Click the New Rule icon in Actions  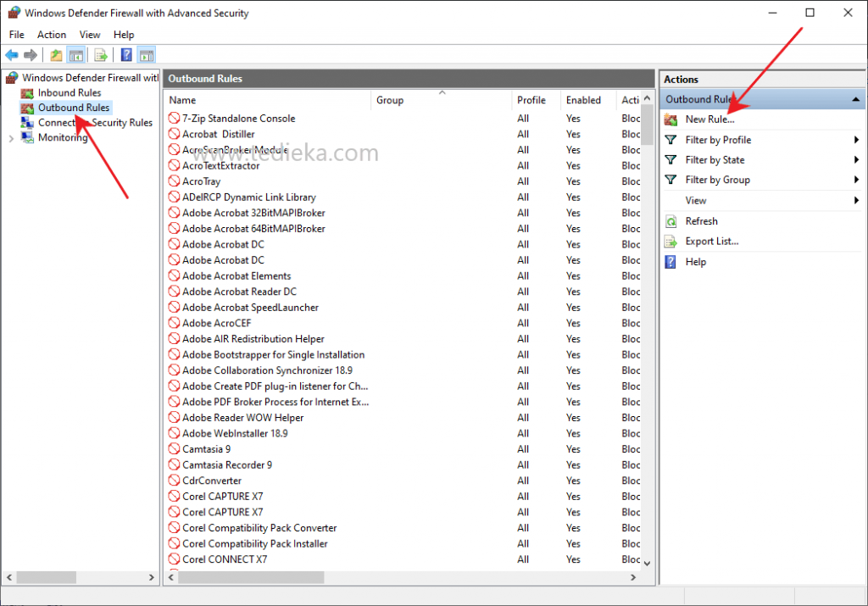(x=671, y=119)
